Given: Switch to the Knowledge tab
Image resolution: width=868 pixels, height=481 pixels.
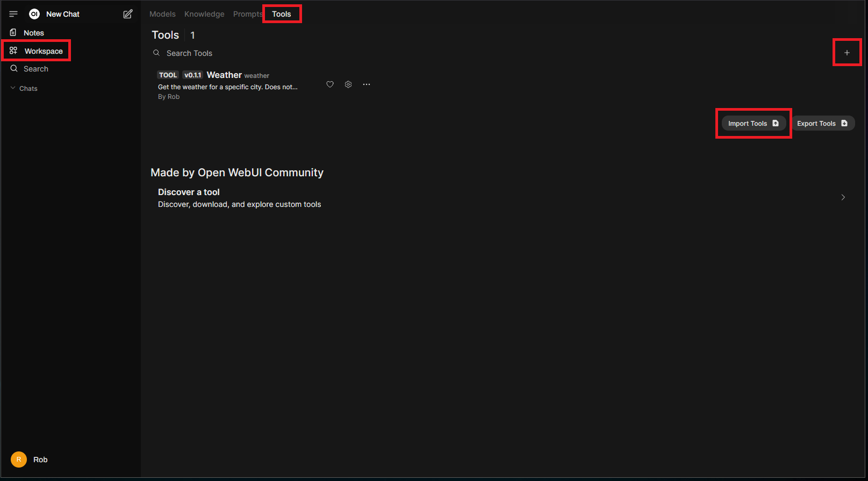Looking at the screenshot, I should (x=204, y=14).
